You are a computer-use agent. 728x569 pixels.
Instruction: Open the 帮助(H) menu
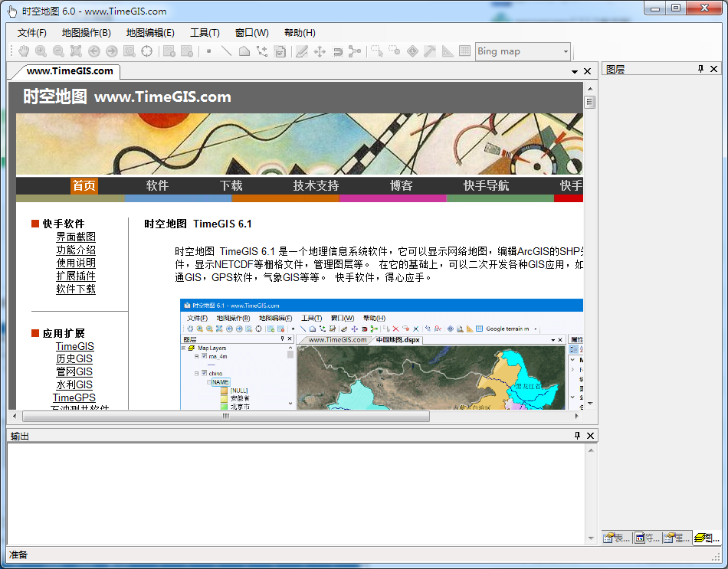pos(300,32)
